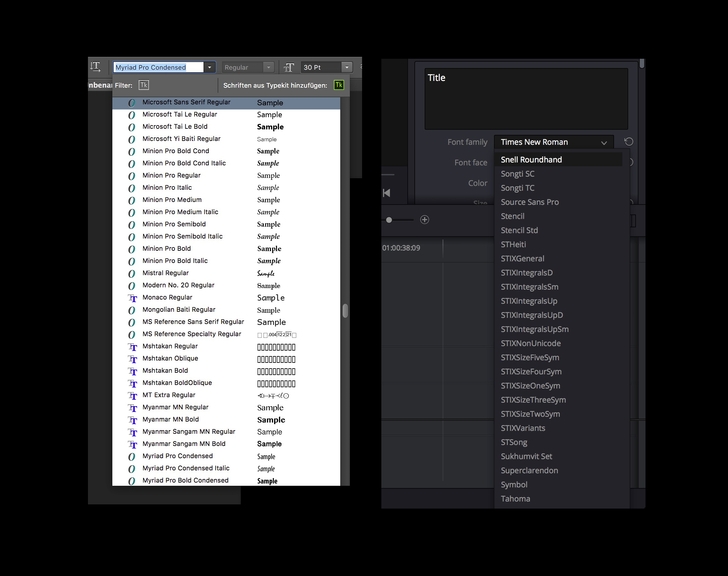This screenshot has height=576, width=728.
Task: Select Myanmar MN Bold font
Action: [226, 420]
